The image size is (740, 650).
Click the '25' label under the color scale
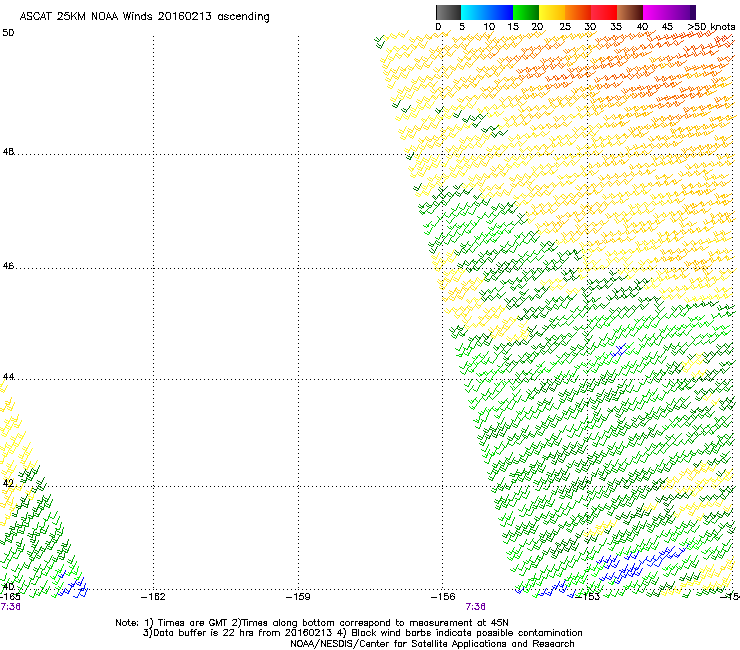(x=565, y=27)
